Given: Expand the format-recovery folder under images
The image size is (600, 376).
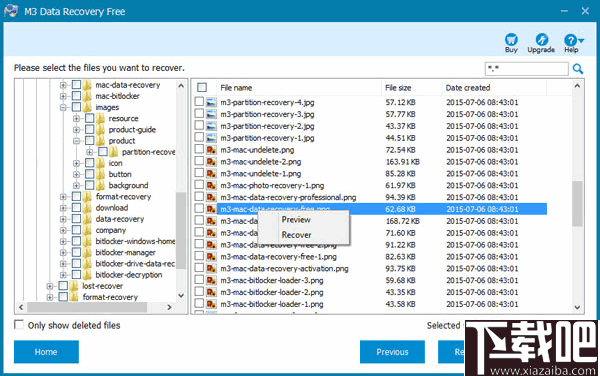Looking at the screenshot, I should pos(63,197).
